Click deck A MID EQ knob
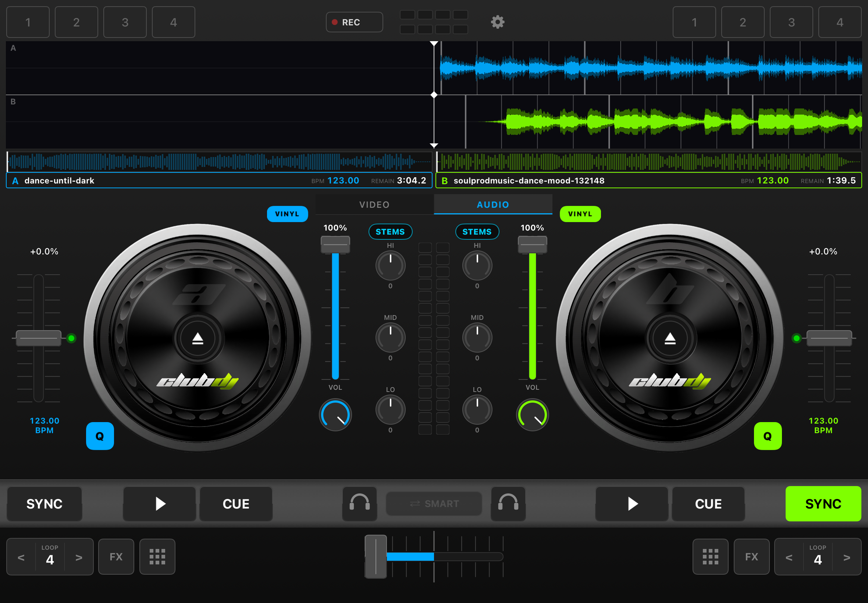Viewport: 868px width, 603px height. (x=390, y=338)
